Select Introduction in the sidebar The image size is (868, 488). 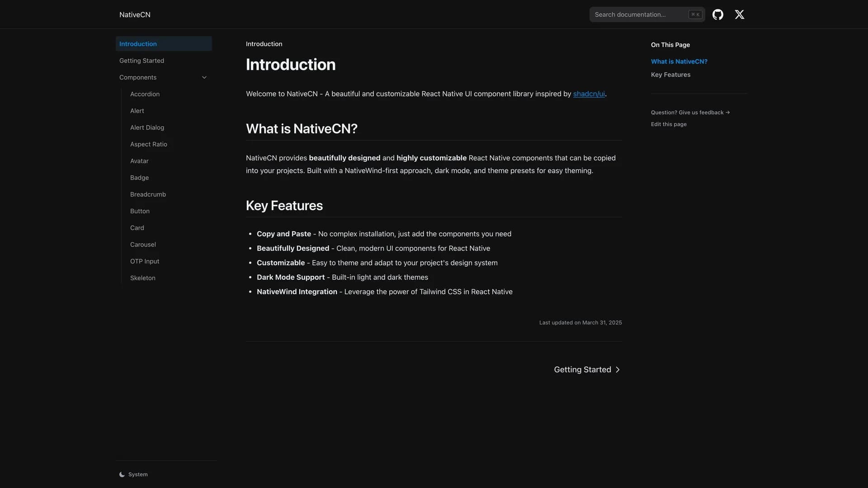[138, 44]
